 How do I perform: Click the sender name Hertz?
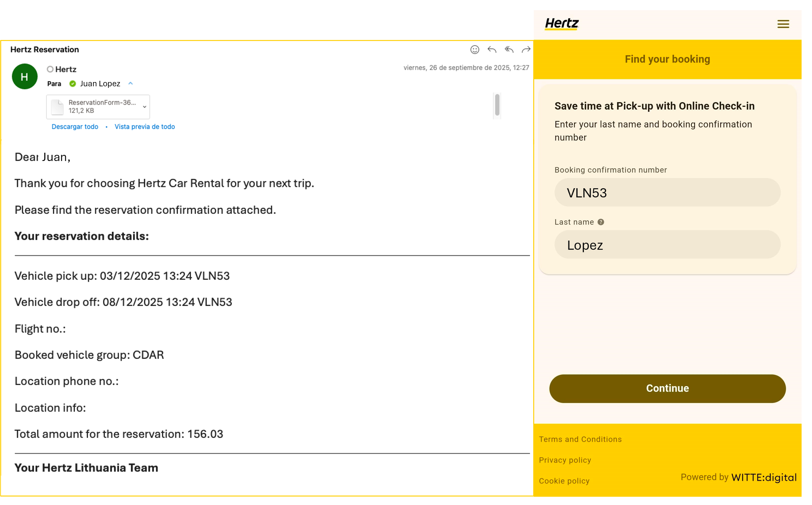coord(66,69)
